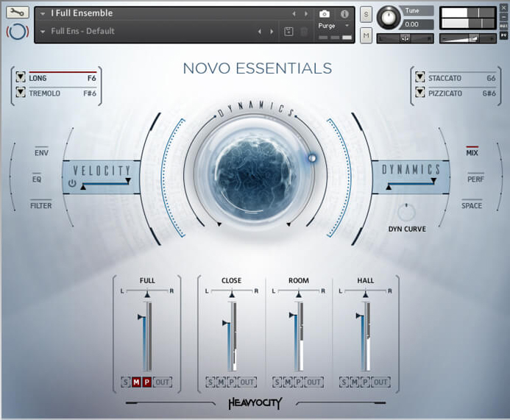Go to previous snapshot arrow
This screenshot has width=510, height=420.
pyautogui.click(x=260, y=32)
